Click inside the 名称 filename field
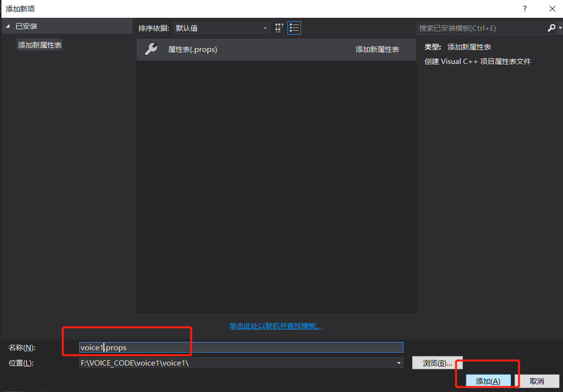The height and width of the screenshot is (392, 563). (x=192, y=347)
